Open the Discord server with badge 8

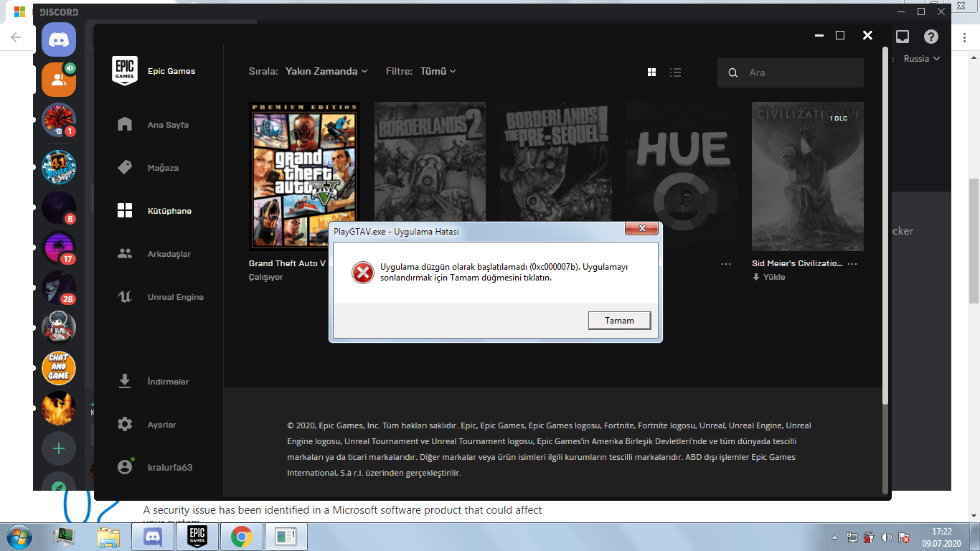[59, 207]
